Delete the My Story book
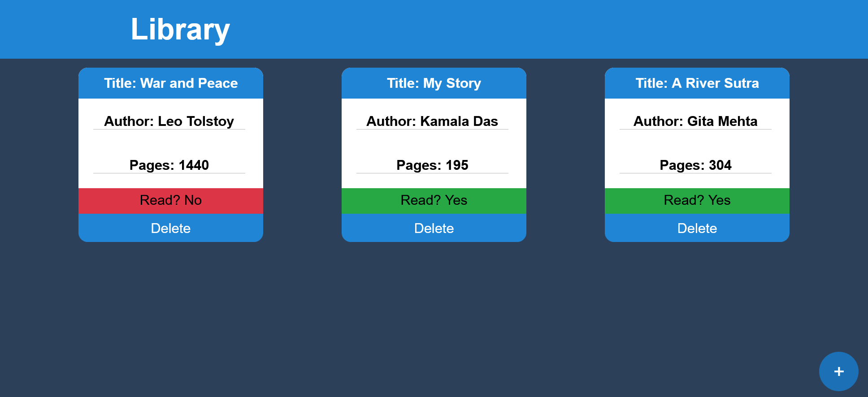This screenshot has width=868, height=397. coord(434,228)
